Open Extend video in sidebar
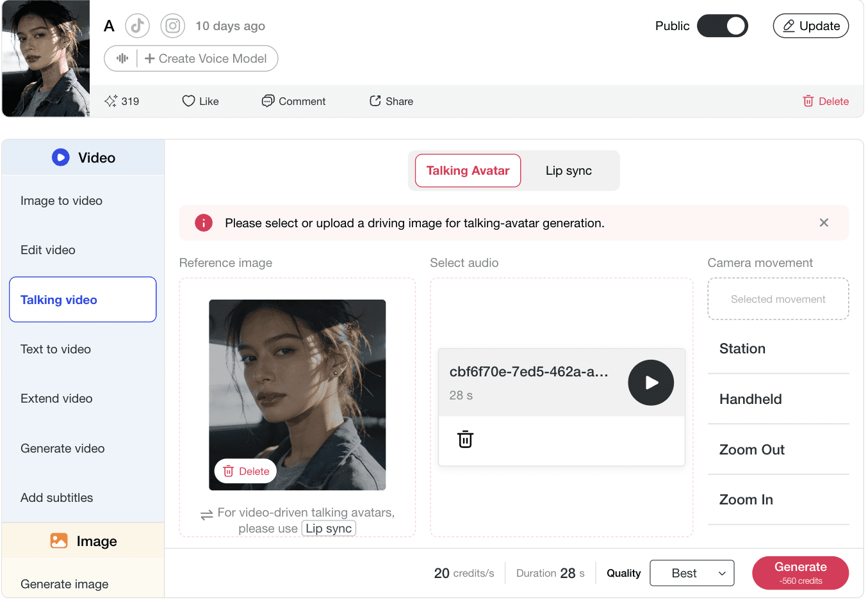The width and height of the screenshot is (868, 603). point(83,399)
